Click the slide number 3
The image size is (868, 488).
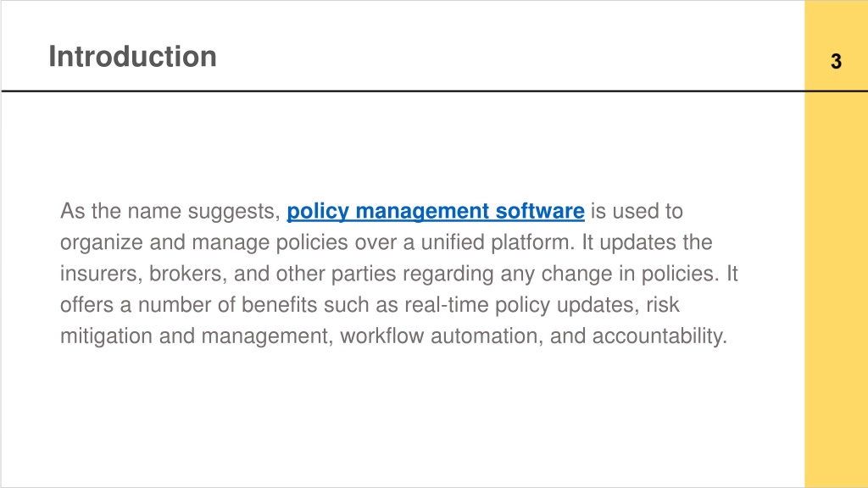click(836, 61)
